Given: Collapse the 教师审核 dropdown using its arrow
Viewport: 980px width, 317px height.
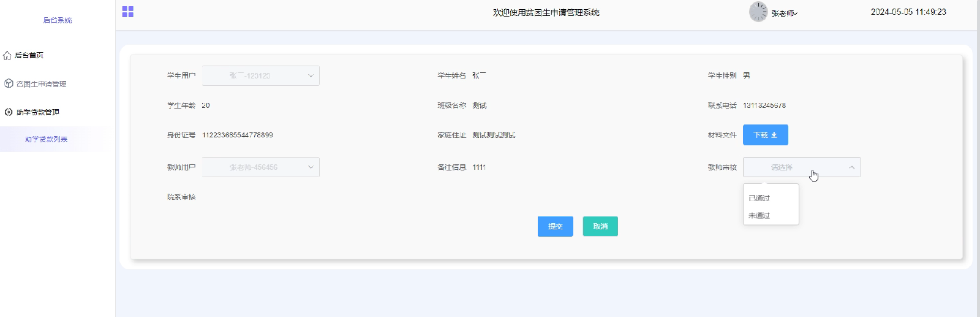Looking at the screenshot, I should tap(851, 167).
